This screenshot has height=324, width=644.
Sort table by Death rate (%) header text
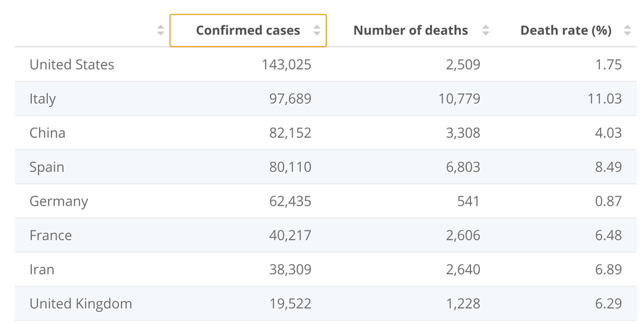(x=566, y=30)
